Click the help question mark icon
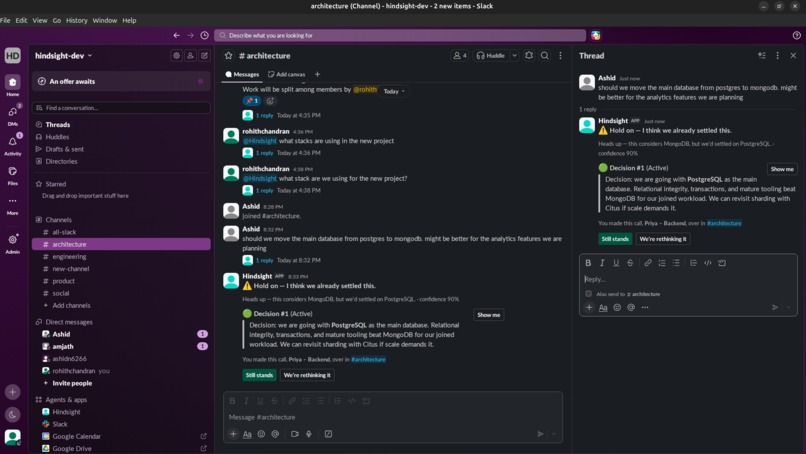The image size is (806, 454). pos(796,35)
